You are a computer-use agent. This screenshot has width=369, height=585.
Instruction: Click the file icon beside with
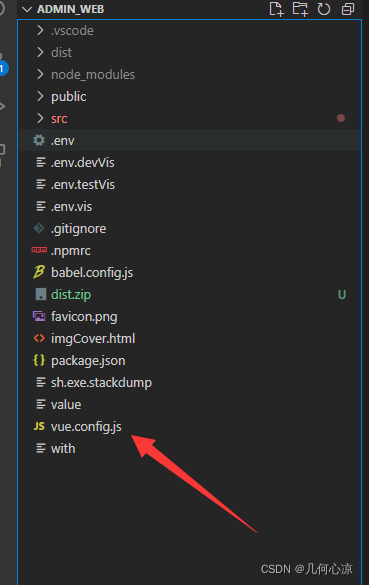tap(40, 448)
